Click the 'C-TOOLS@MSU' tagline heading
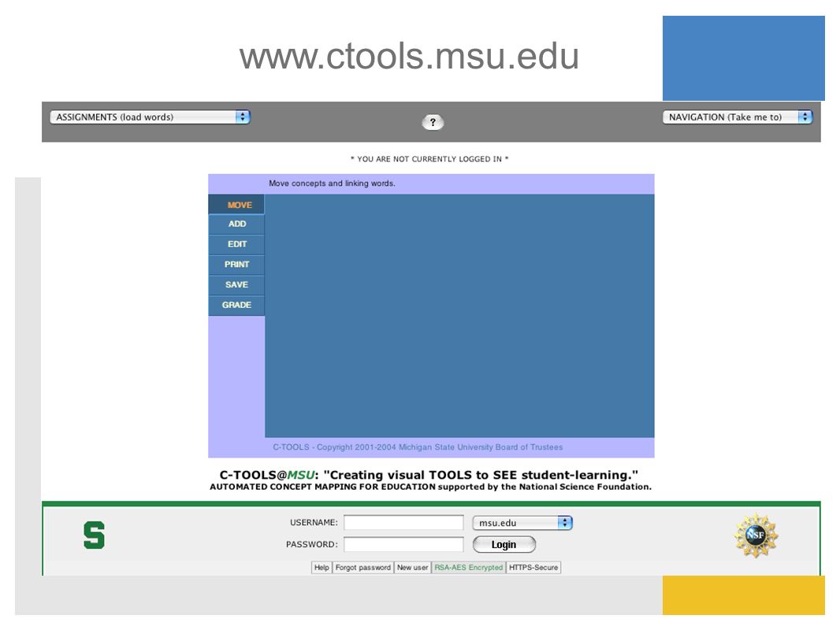The image size is (840, 630). pos(429,475)
